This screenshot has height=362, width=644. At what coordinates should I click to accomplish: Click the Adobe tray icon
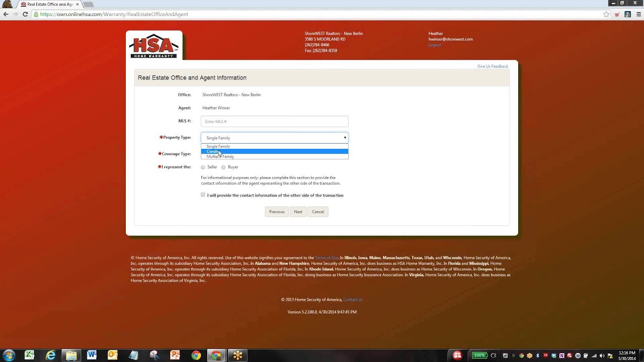[545, 355]
